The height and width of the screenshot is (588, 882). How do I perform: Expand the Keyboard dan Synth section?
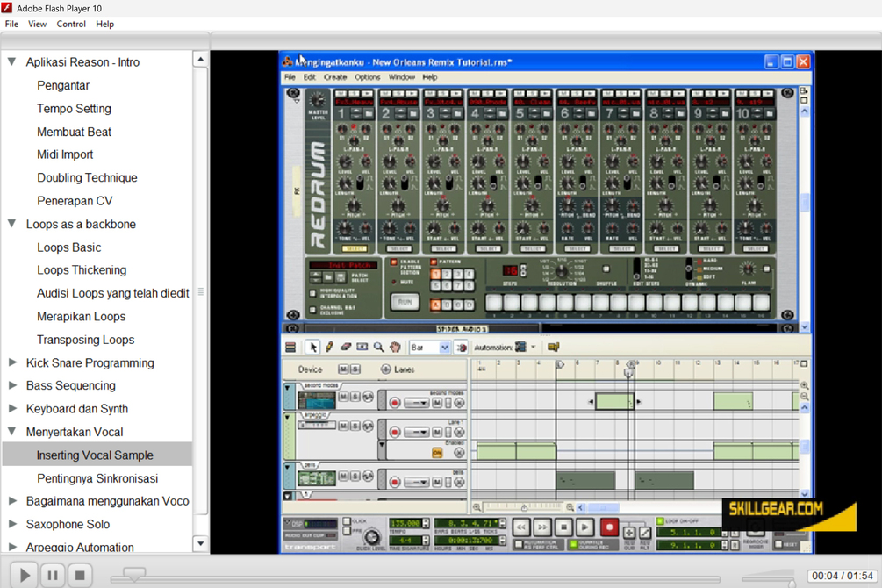(x=12, y=408)
